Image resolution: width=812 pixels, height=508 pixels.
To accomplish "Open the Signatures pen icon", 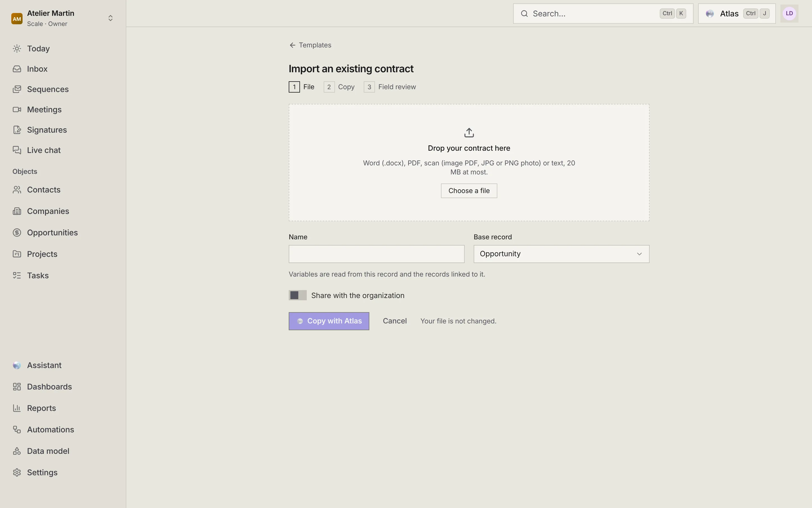I will tap(17, 130).
